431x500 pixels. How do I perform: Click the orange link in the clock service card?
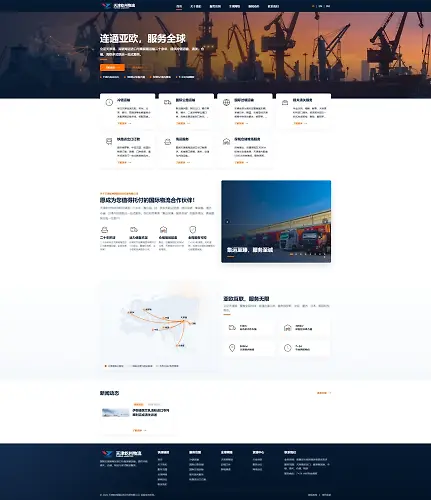[124, 123]
